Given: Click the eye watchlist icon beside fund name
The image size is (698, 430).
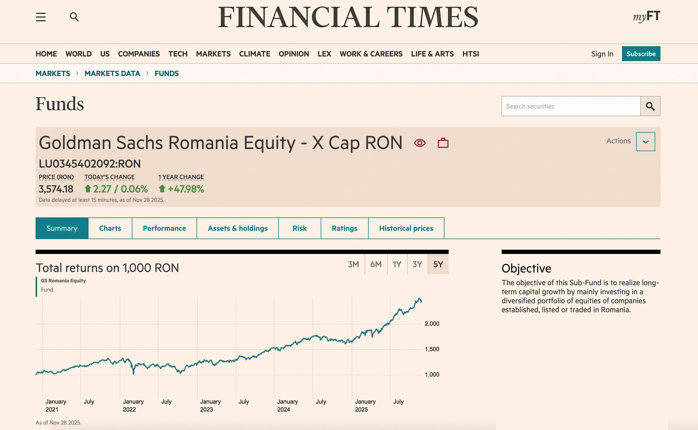Looking at the screenshot, I should coord(420,143).
